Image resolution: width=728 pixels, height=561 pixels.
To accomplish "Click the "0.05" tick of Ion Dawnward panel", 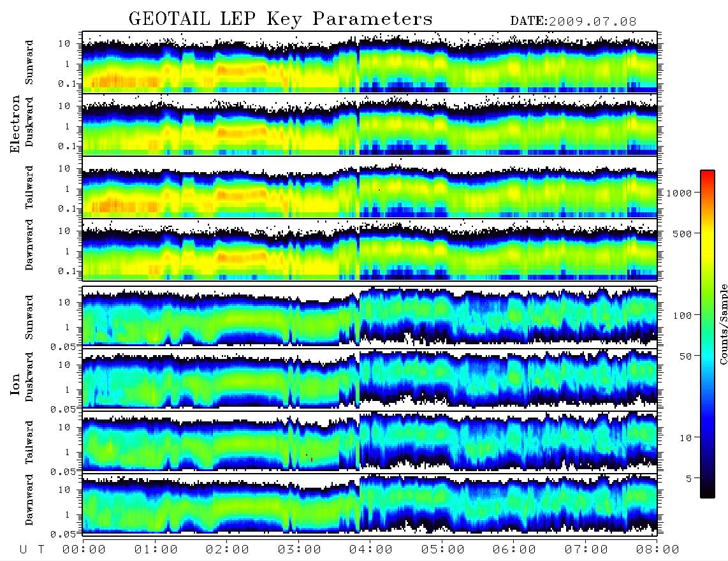I will point(63,534).
